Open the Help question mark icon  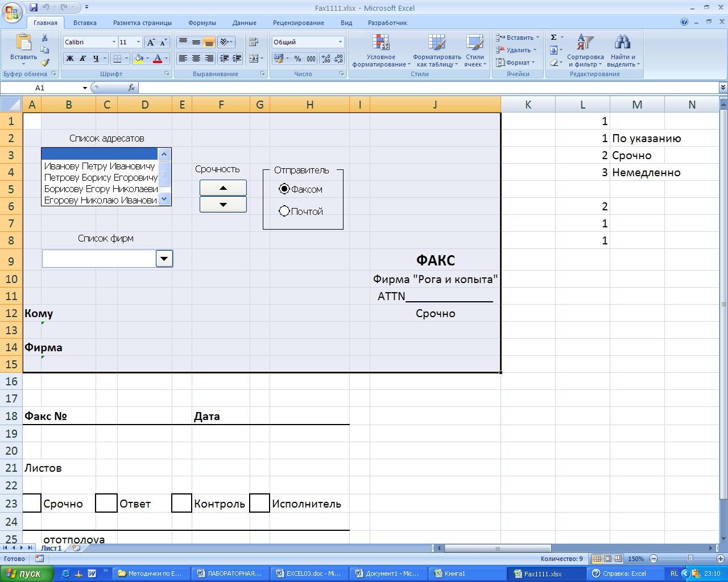click(684, 22)
